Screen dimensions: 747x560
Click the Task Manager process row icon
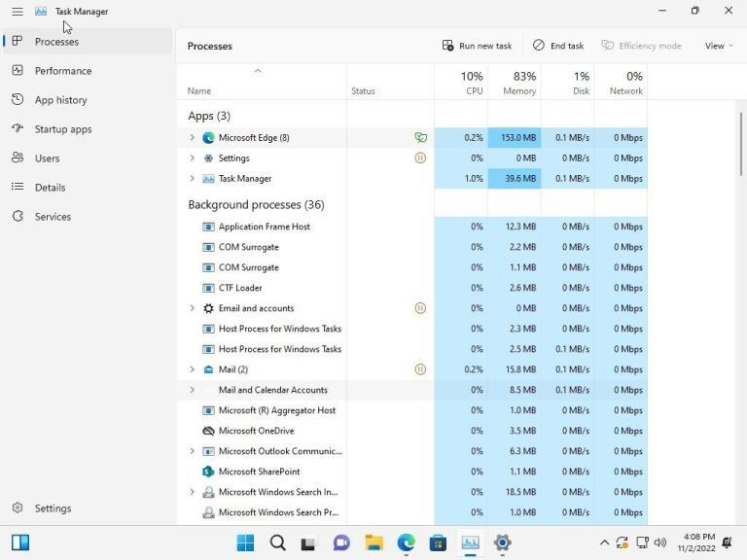tap(208, 179)
